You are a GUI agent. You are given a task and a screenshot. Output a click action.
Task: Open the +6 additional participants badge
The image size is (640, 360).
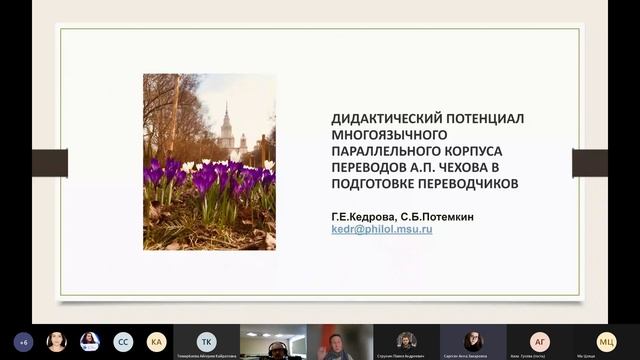coord(24,342)
